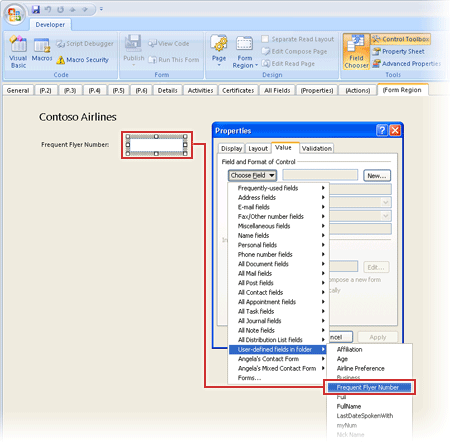Switch to the Validation tab

pyautogui.click(x=317, y=148)
